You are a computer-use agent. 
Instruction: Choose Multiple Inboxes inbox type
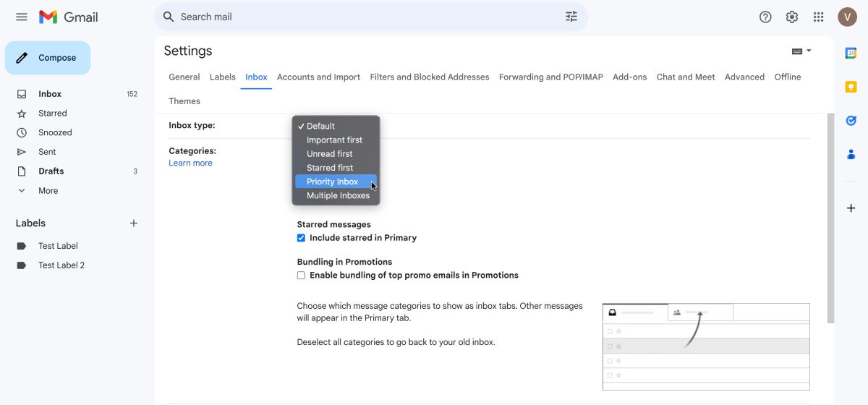(338, 195)
